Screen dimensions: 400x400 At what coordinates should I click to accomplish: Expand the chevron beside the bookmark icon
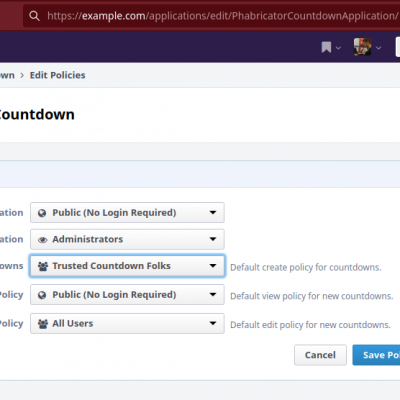click(338, 48)
